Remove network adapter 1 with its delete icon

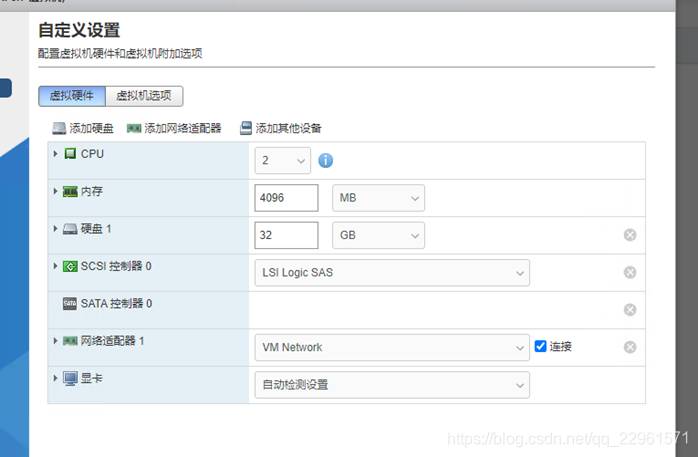pyautogui.click(x=630, y=347)
